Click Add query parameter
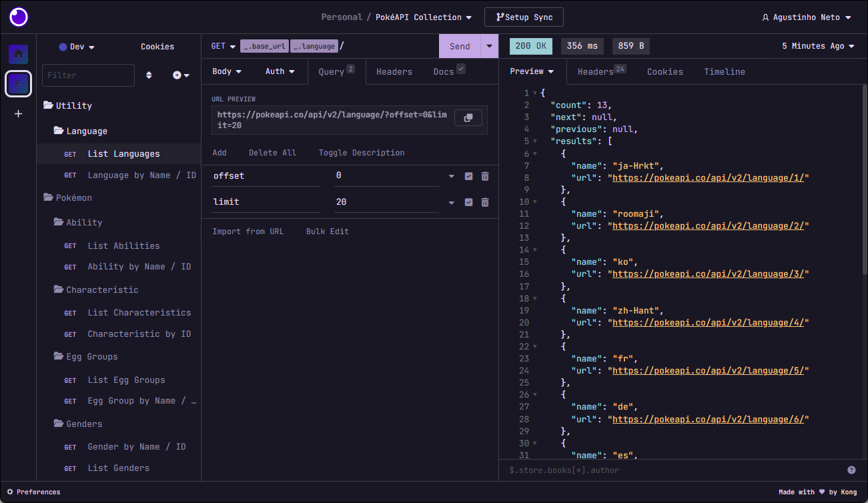Viewport: 868px width, 503px height. click(220, 153)
